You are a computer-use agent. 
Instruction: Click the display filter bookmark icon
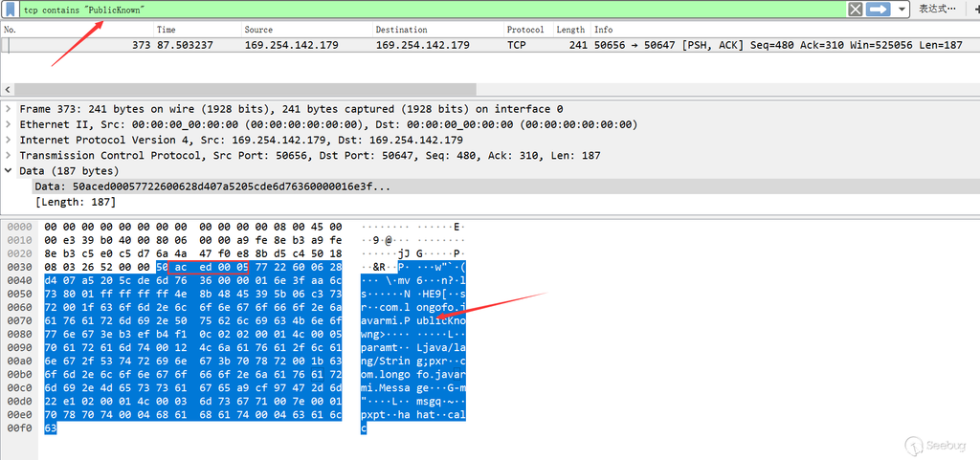click(10, 9)
